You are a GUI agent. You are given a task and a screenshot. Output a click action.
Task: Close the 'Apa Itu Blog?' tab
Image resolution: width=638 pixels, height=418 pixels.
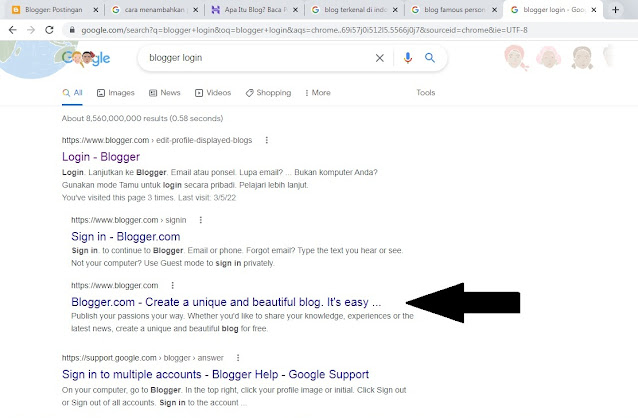tap(295, 10)
